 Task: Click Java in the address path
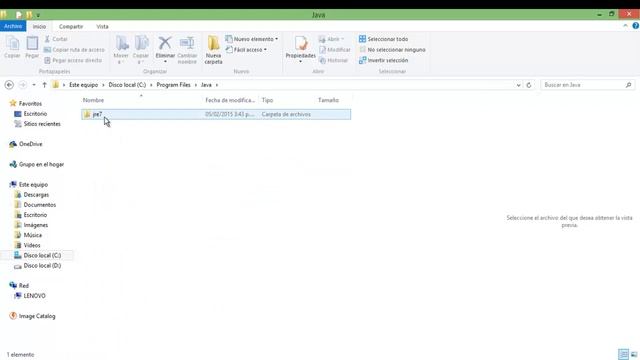coord(206,85)
